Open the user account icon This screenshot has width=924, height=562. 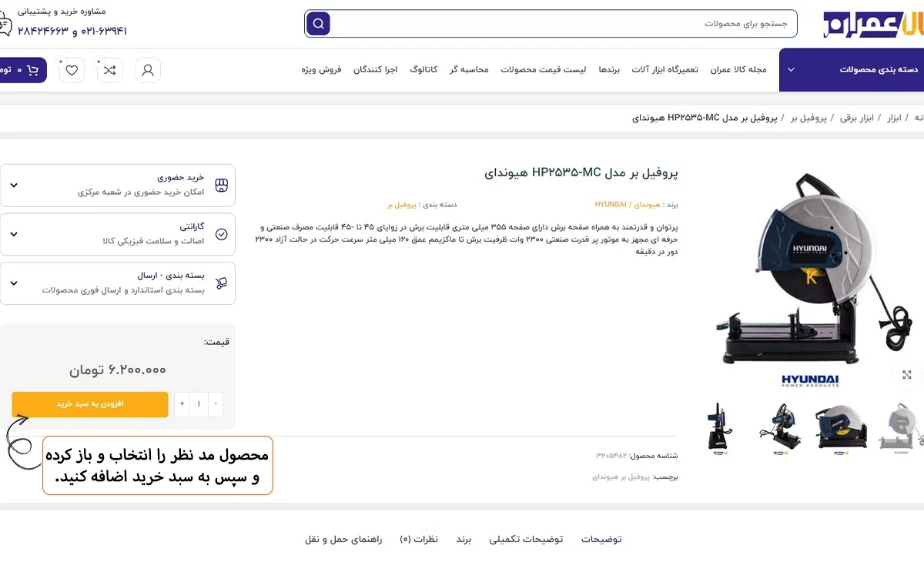click(x=148, y=70)
